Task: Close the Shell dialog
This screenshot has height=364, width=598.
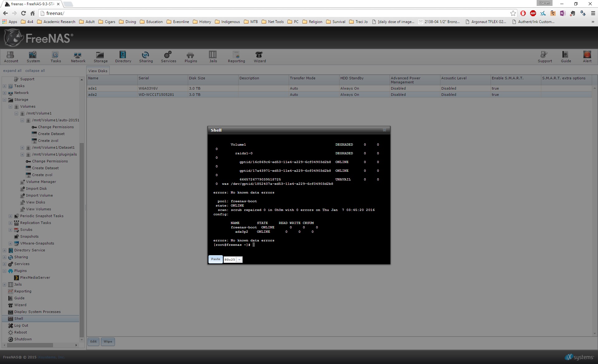Action: (384, 130)
